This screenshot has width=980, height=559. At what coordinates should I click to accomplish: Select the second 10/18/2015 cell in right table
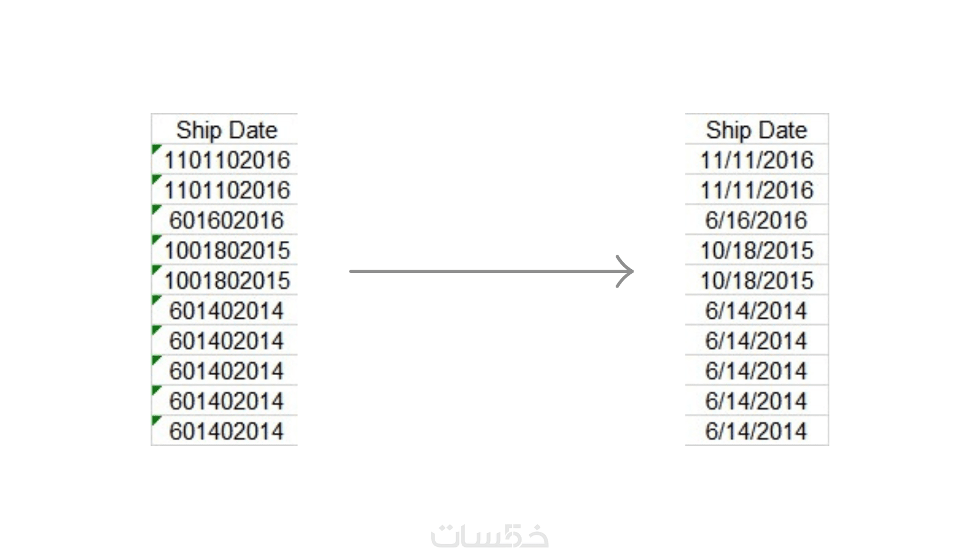coord(757,280)
